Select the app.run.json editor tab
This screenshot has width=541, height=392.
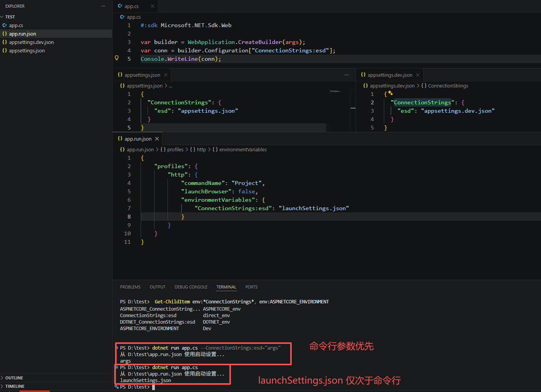click(138, 139)
